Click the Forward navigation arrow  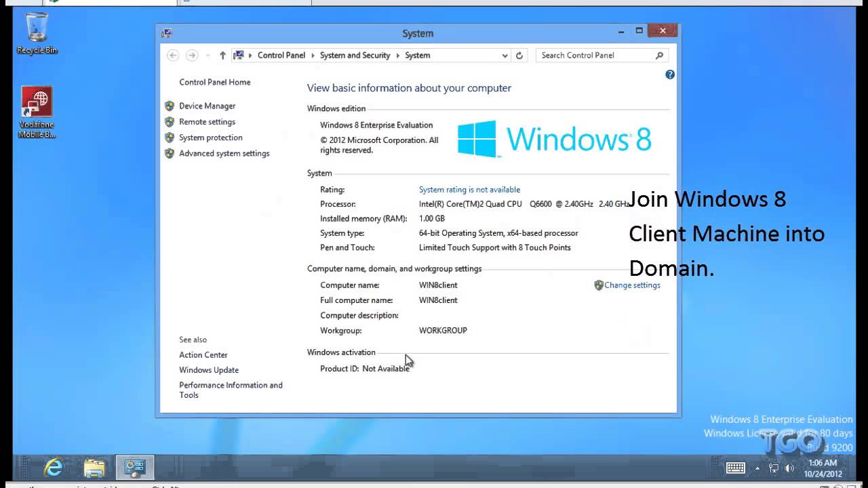[x=192, y=56]
